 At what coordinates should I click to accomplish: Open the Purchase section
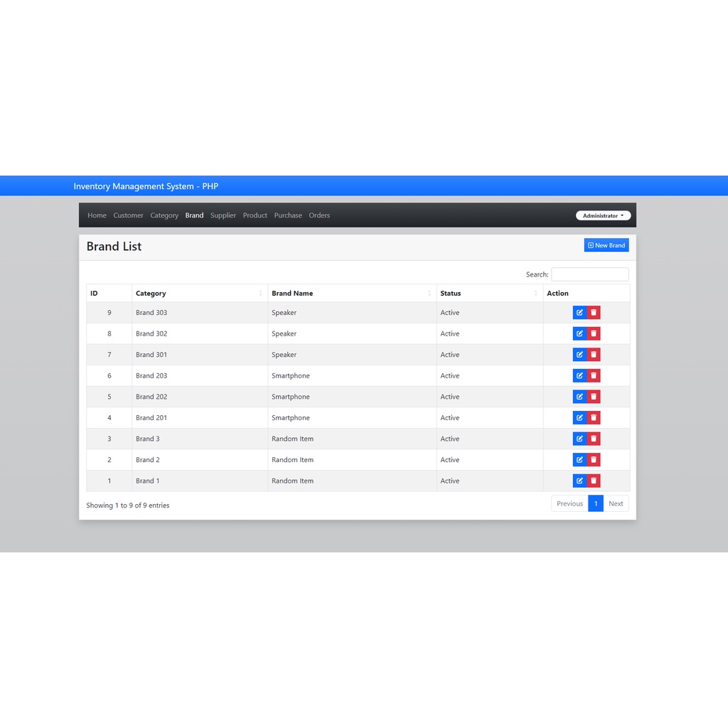pyautogui.click(x=288, y=215)
